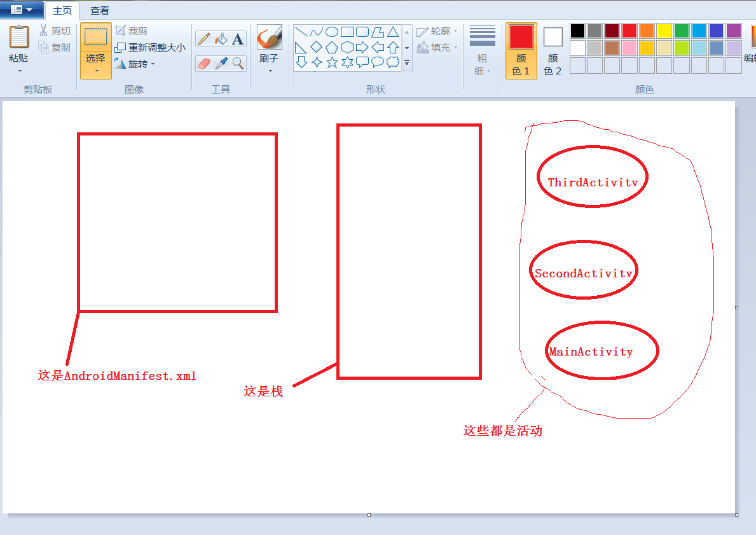Select the Color picker eyedropper tool
756x535 pixels.
point(221,64)
